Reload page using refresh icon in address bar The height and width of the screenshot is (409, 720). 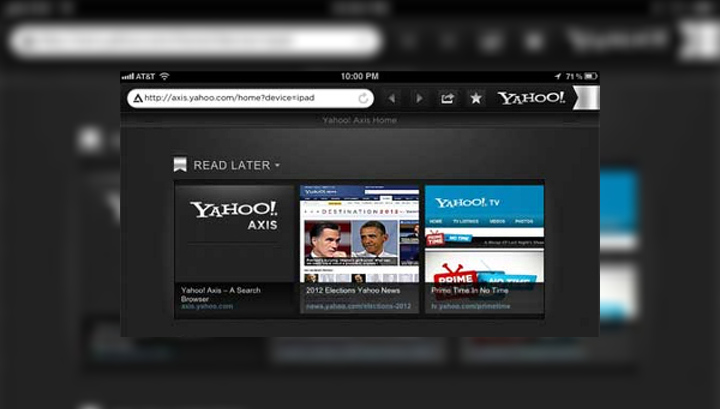[x=363, y=98]
